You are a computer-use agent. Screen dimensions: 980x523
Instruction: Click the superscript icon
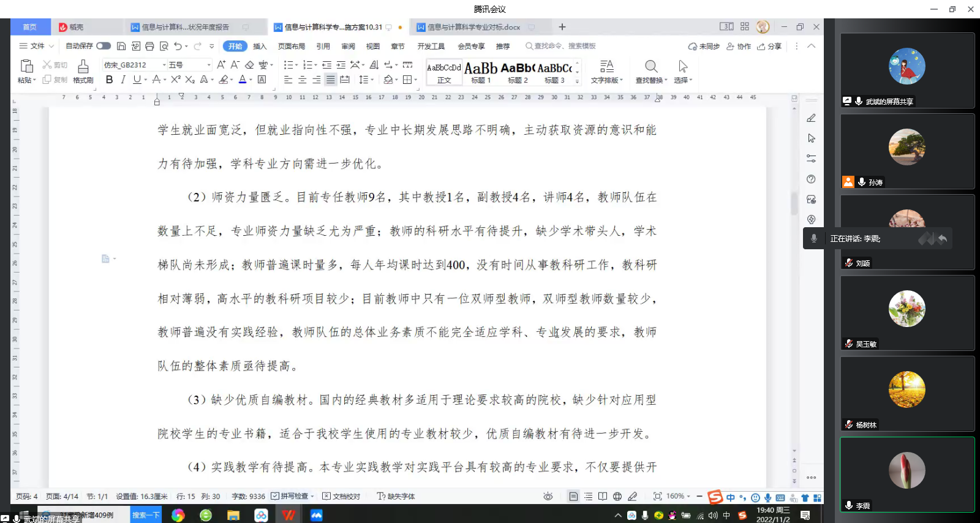[176, 80]
